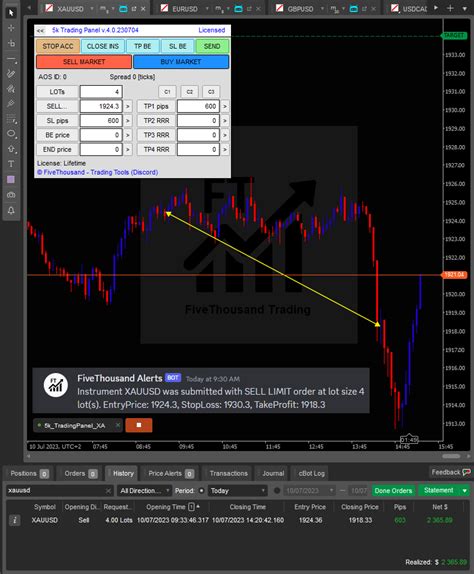Detach the XAUUSD chart window
This screenshot has width=474, height=574.
134,8
